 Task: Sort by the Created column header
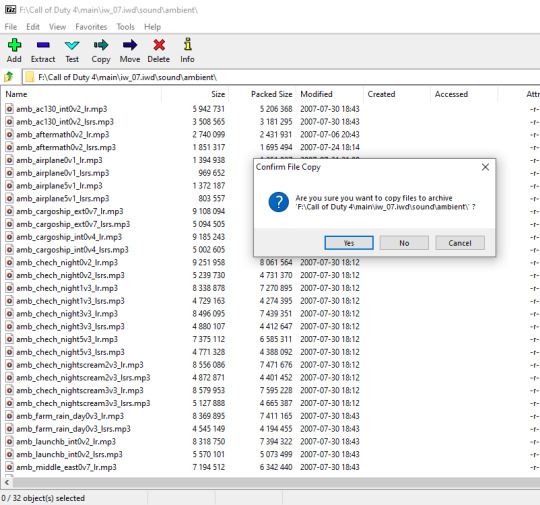[397, 94]
